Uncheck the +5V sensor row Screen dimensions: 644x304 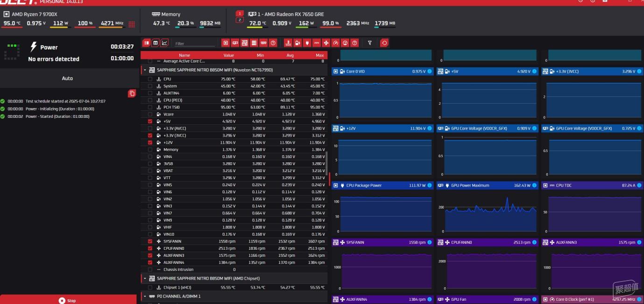point(150,121)
